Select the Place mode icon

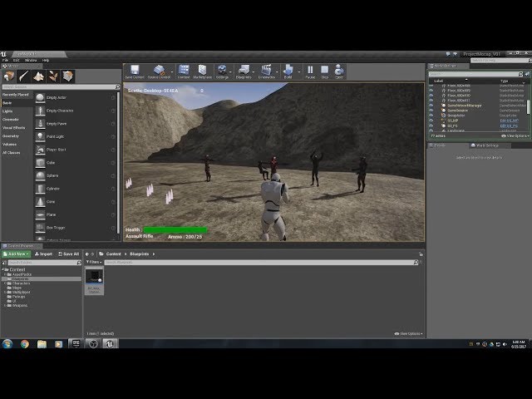[9, 76]
